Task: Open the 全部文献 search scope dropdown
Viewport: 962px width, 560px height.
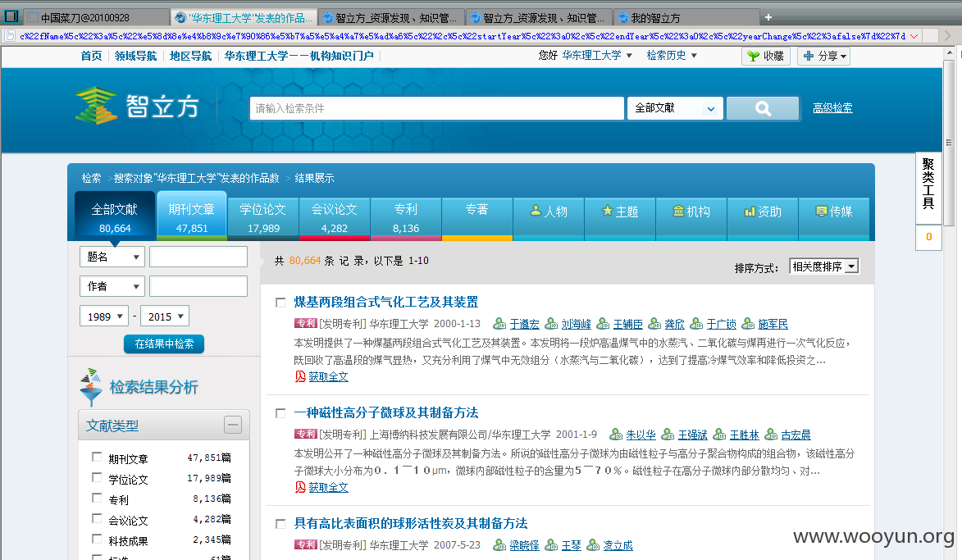Action: (675, 108)
